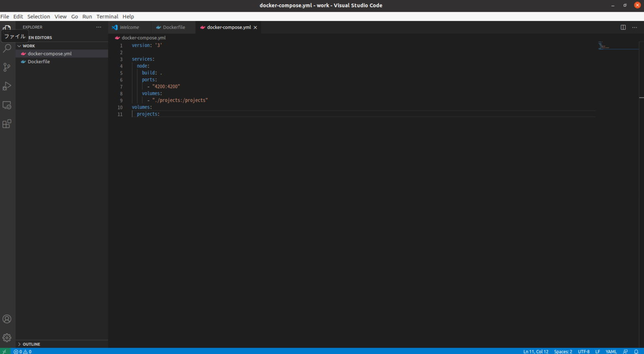Image resolution: width=644 pixels, height=354 pixels.
Task: Open the Remote Explorer view
Action: tap(7, 105)
